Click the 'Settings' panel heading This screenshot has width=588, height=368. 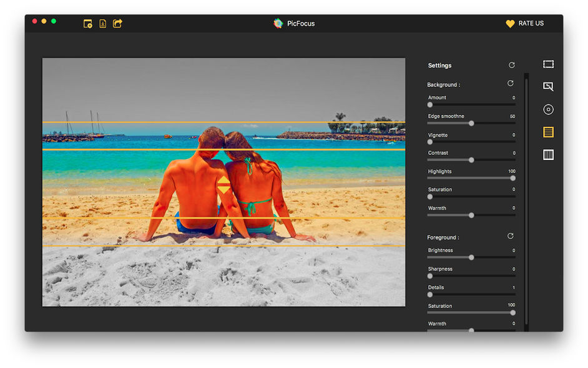pos(439,66)
